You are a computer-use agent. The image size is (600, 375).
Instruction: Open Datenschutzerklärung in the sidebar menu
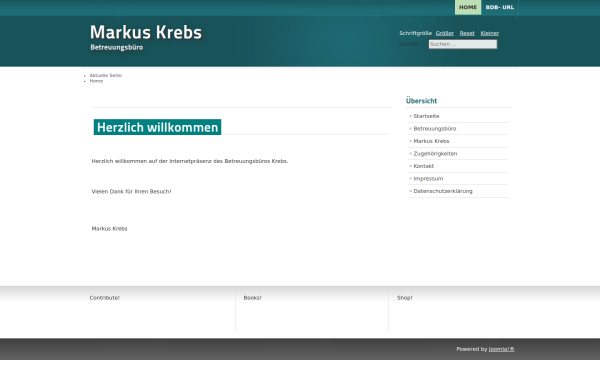tap(443, 191)
